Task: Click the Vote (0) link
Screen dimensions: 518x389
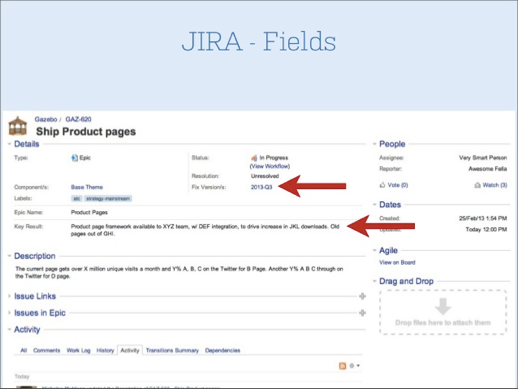Action: [398, 185]
